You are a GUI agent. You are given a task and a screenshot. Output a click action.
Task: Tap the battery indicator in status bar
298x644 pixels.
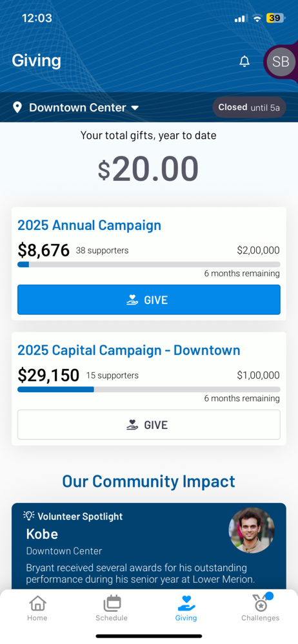[275, 18]
